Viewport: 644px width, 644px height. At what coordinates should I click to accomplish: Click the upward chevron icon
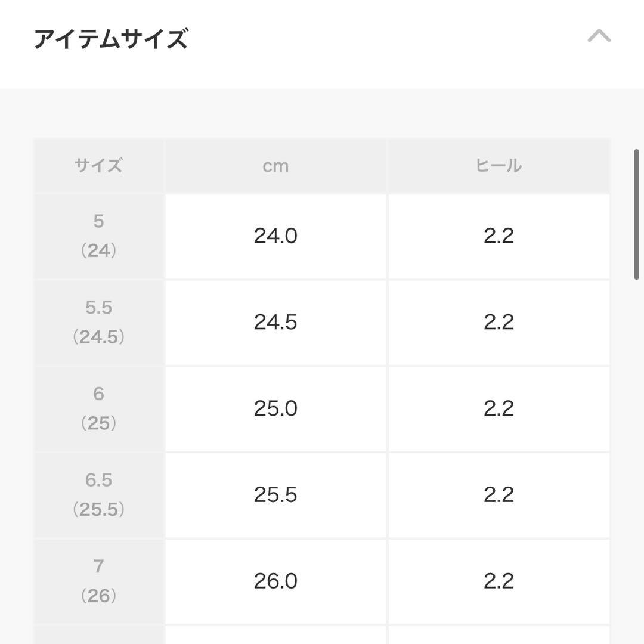pyautogui.click(x=599, y=36)
